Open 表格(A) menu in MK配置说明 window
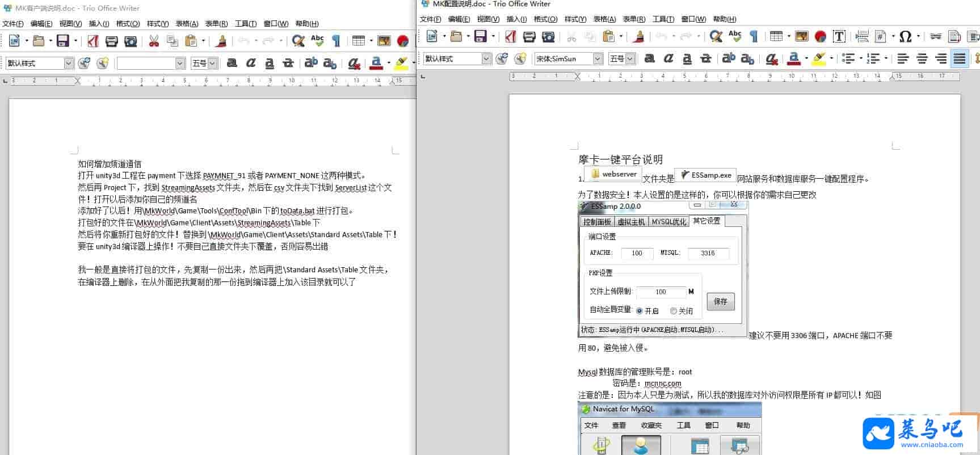 pyautogui.click(x=604, y=19)
